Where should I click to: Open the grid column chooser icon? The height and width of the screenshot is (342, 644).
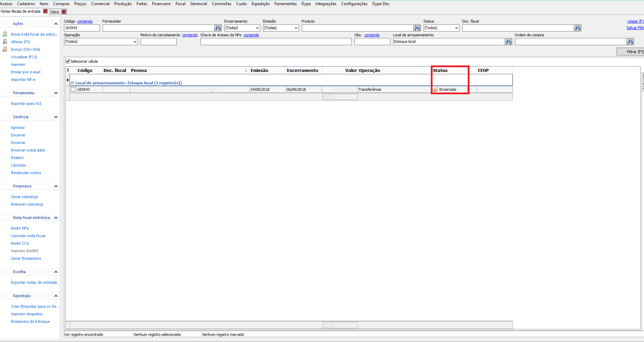click(68, 70)
